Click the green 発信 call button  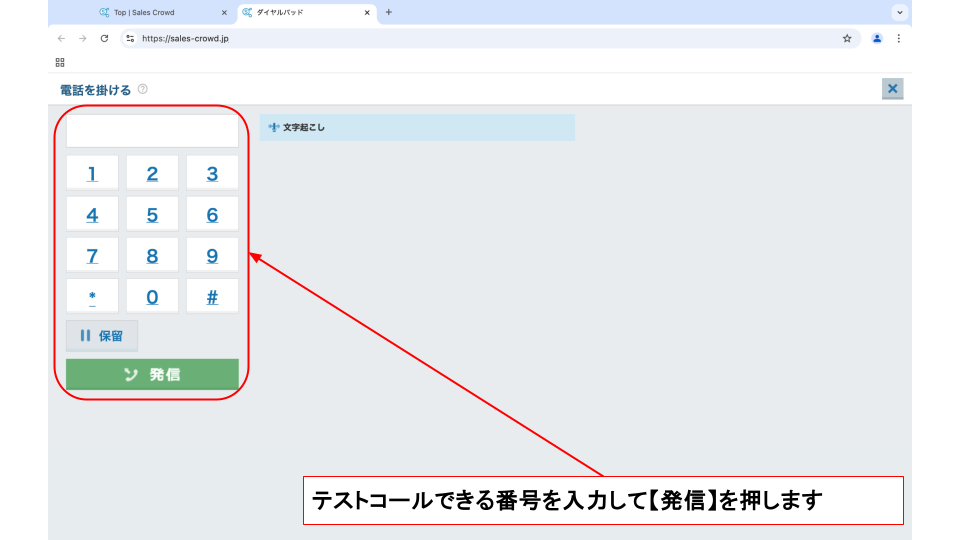click(x=152, y=375)
